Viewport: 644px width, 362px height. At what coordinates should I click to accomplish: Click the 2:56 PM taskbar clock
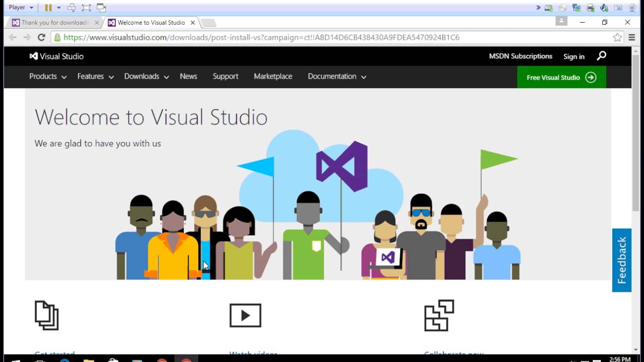pos(619,359)
